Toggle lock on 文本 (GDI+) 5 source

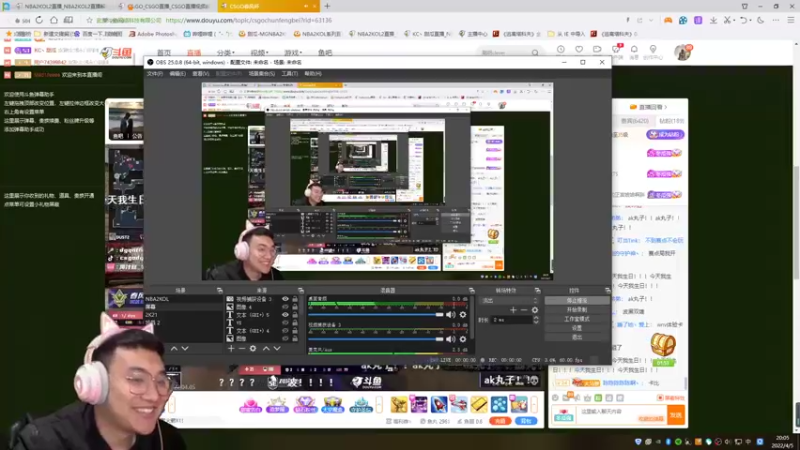295,315
